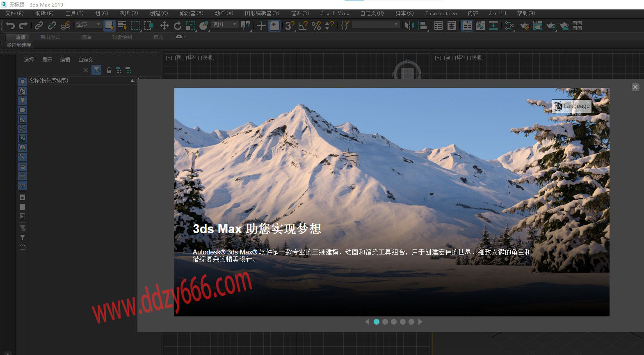
Task: Toggle the Window/Crossing selection mode
Action: coord(148,26)
